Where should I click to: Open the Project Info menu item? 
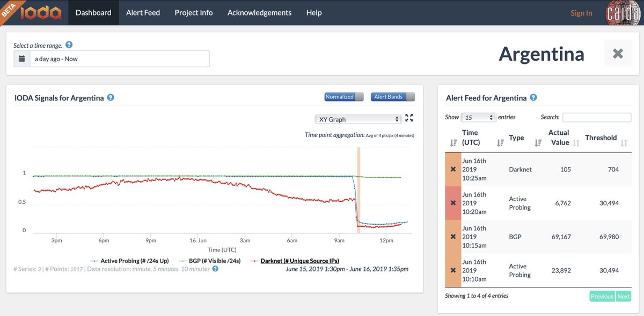point(193,12)
